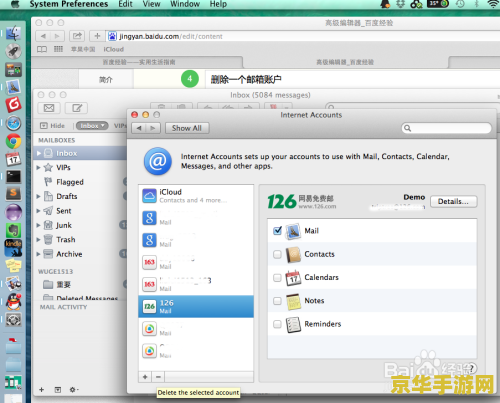Launch Google Chrome from the Dock
Viewport: 500px width, 403px height.
tap(13, 141)
